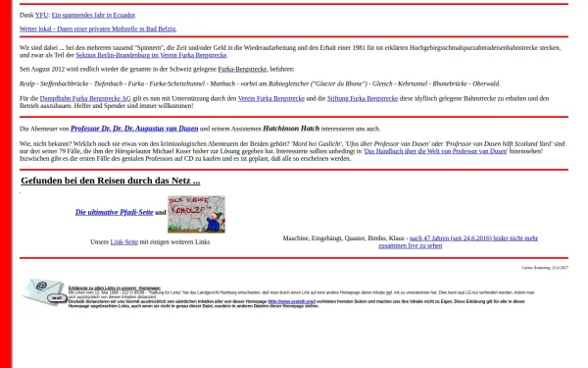Image resolution: width=588 pixels, height=368 pixels.
Task: Open the Link-Seite link
Action: pyautogui.click(x=124, y=241)
